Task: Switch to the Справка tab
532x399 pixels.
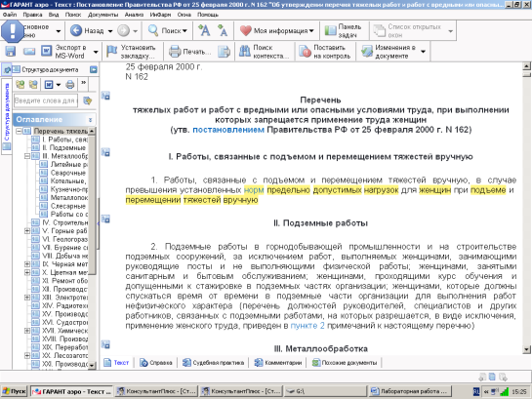Action: click(x=156, y=363)
